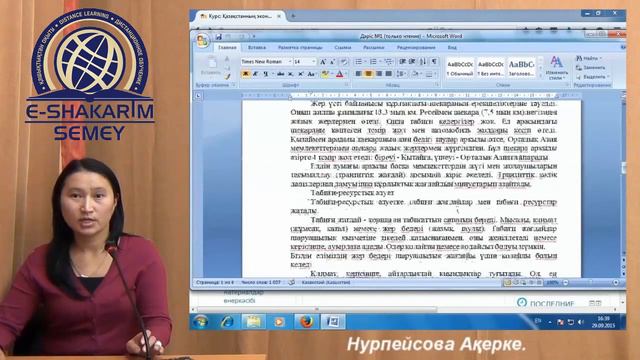640x360 pixels.
Task: Click Найти (Find) button
Action: point(589,58)
